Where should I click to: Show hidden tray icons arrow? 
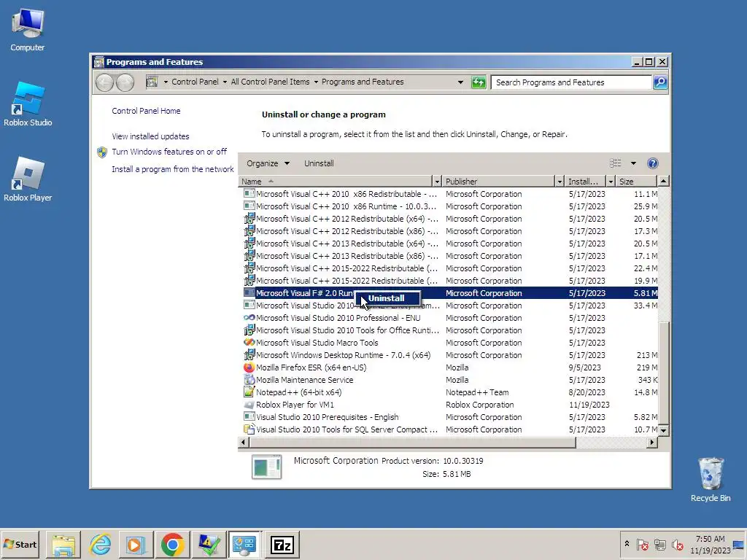pyautogui.click(x=627, y=544)
